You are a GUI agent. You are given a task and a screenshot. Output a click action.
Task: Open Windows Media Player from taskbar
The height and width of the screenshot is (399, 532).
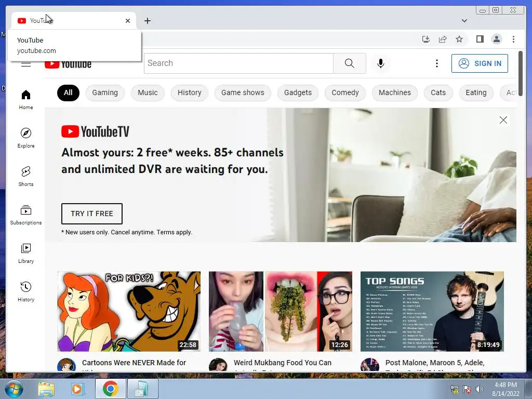77,389
